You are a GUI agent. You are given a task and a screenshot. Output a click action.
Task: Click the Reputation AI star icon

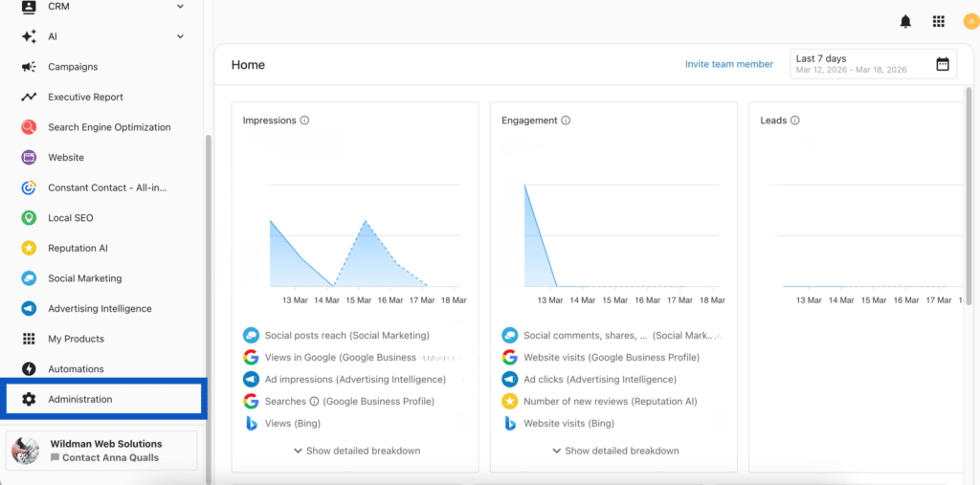29,249
